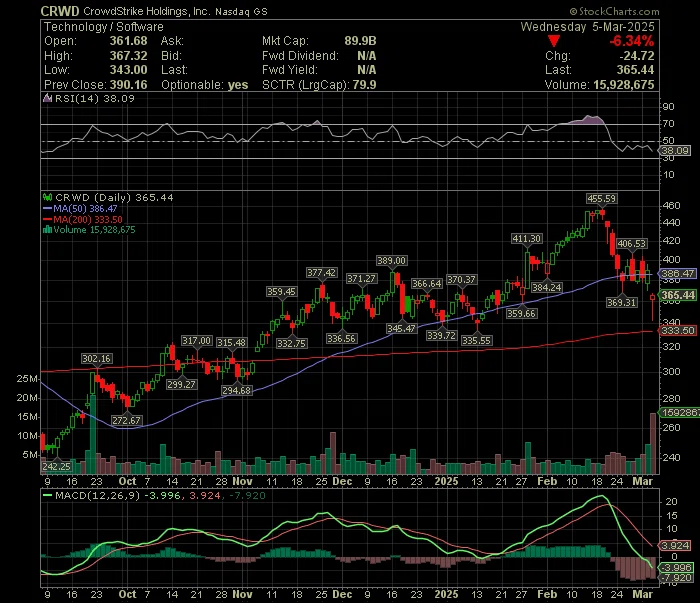Click the date Wednesday 5-Mar-2025
The width and height of the screenshot is (700, 603).
coord(588,27)
